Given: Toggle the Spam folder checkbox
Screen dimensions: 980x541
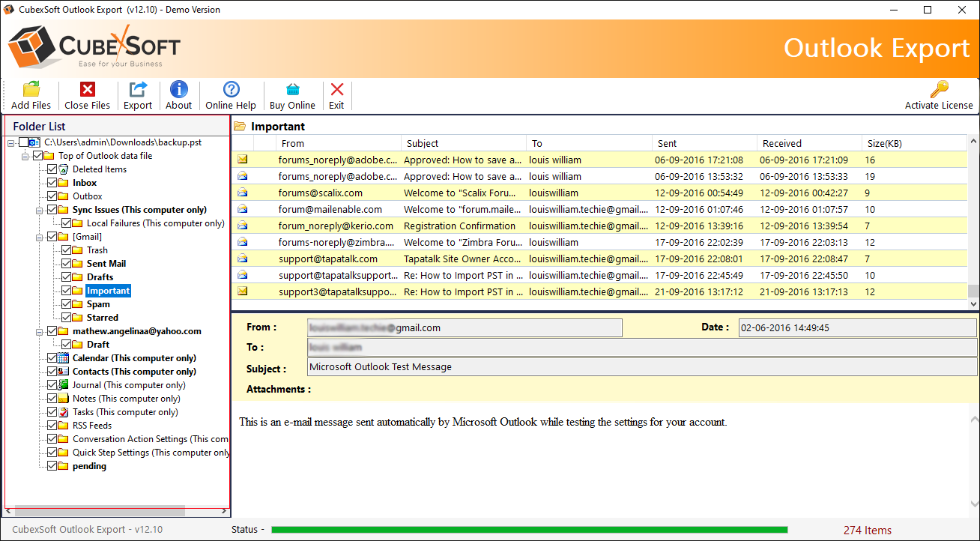Looking at the screenshot, I should [x=67, y=304].
